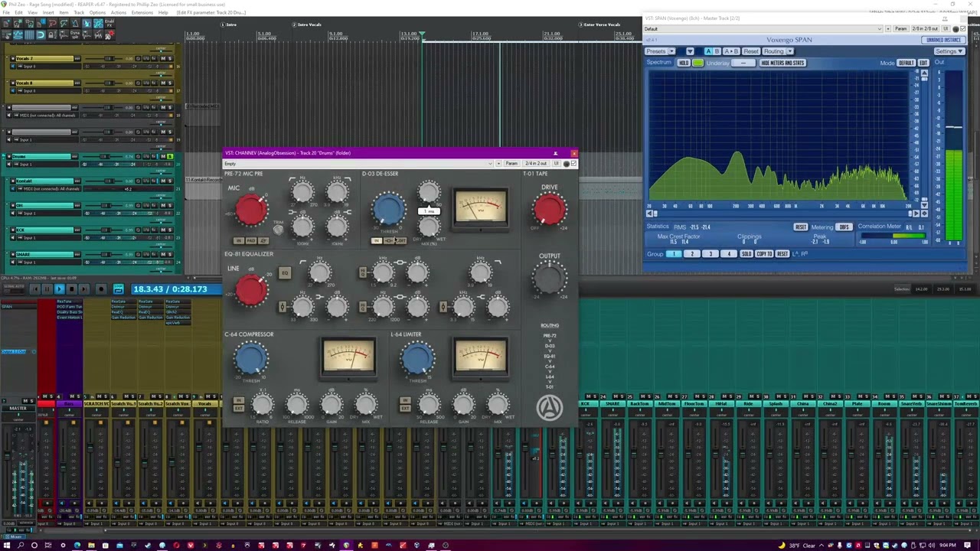Toggle the L-64 limiter IN switch
The image size is (980, 551).
(x=405, y=400)
